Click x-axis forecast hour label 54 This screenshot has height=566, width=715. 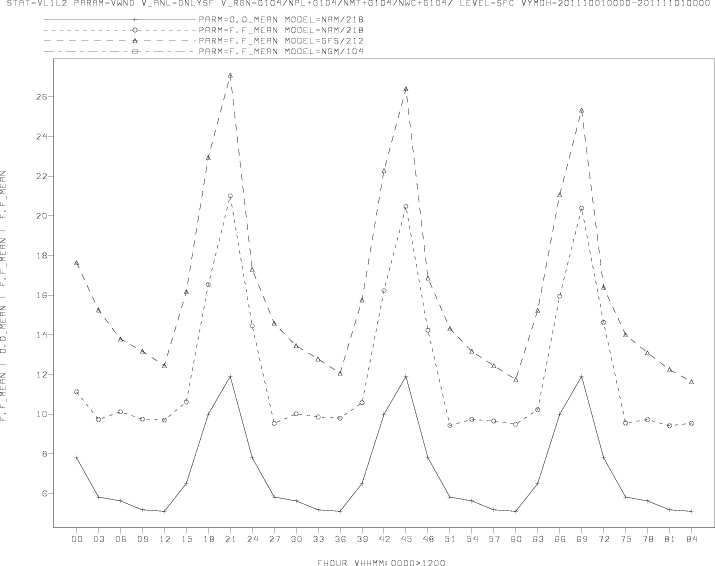click(472, 539)
